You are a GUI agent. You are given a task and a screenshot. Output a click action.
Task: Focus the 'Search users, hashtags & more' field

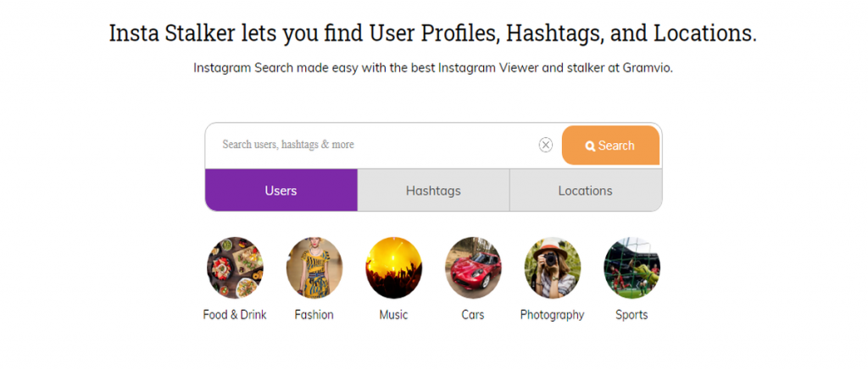tap(371, 145)
